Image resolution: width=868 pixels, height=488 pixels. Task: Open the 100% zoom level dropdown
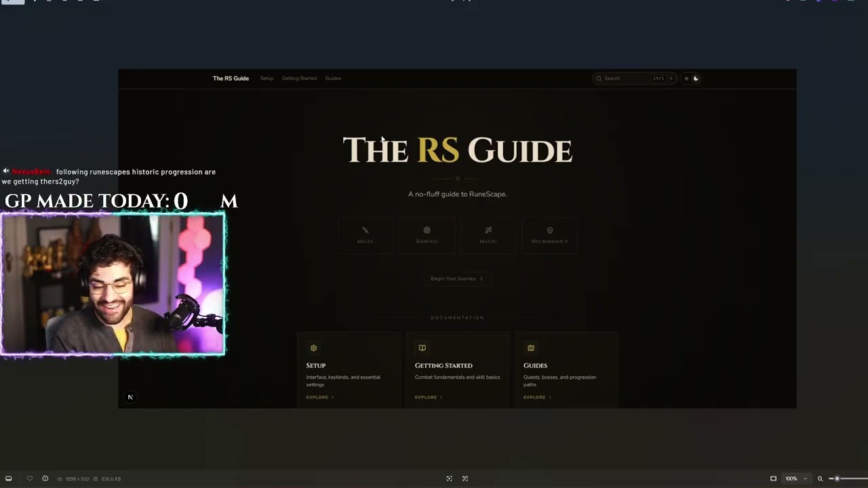pos(796,479)
